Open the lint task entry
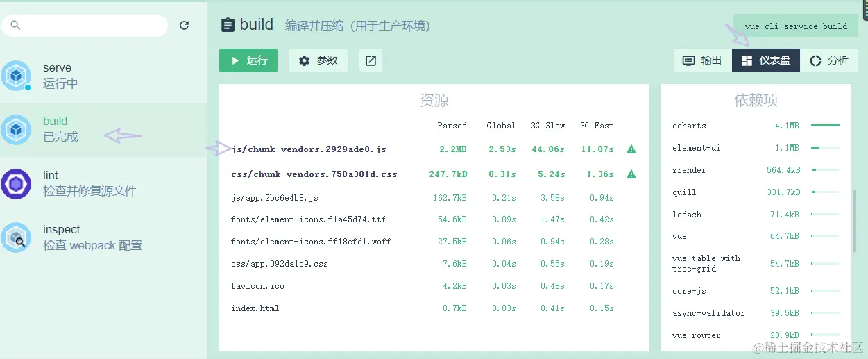Screen dimensions: 868x359 tap(103, 183)
